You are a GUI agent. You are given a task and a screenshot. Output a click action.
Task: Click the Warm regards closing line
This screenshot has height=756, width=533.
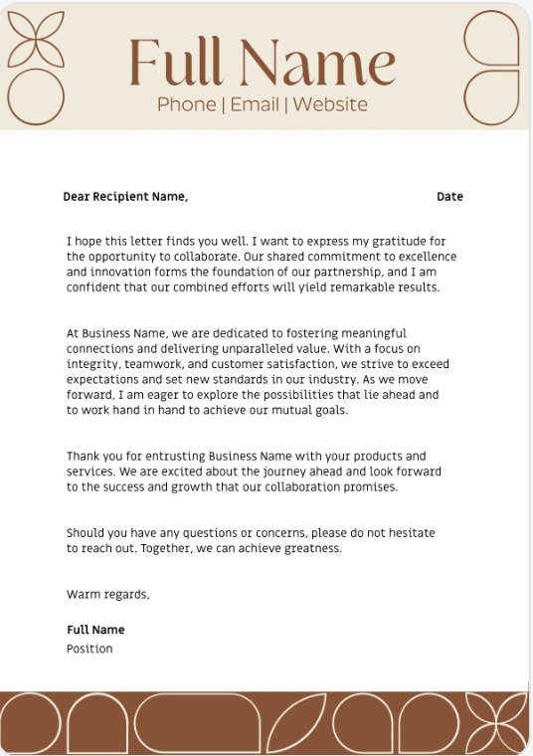coord(108,595)
